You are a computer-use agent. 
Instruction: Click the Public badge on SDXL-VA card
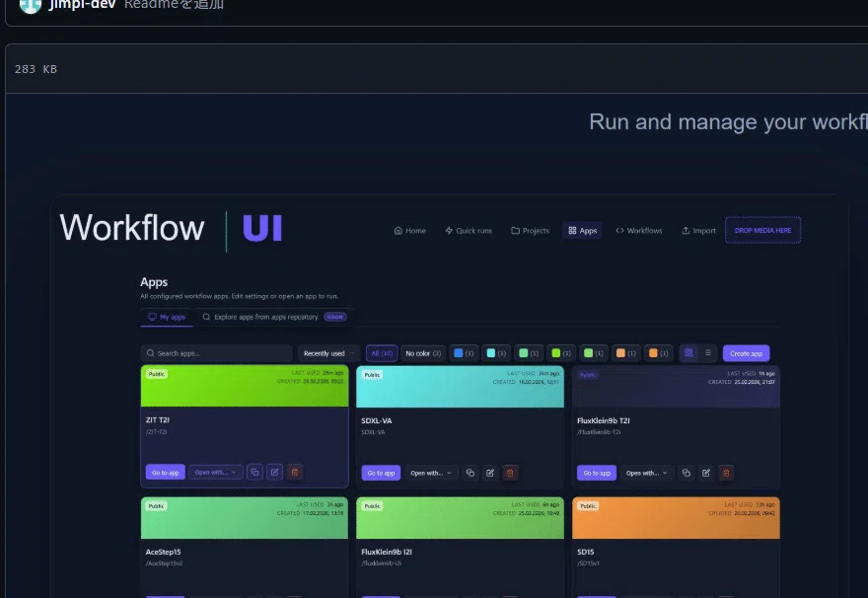pos(372,375)
